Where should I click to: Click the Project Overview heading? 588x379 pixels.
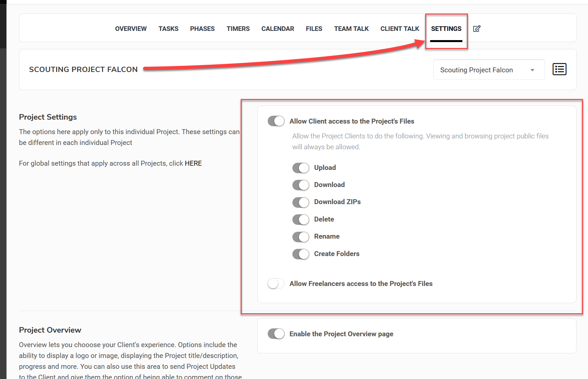point(50,330)
